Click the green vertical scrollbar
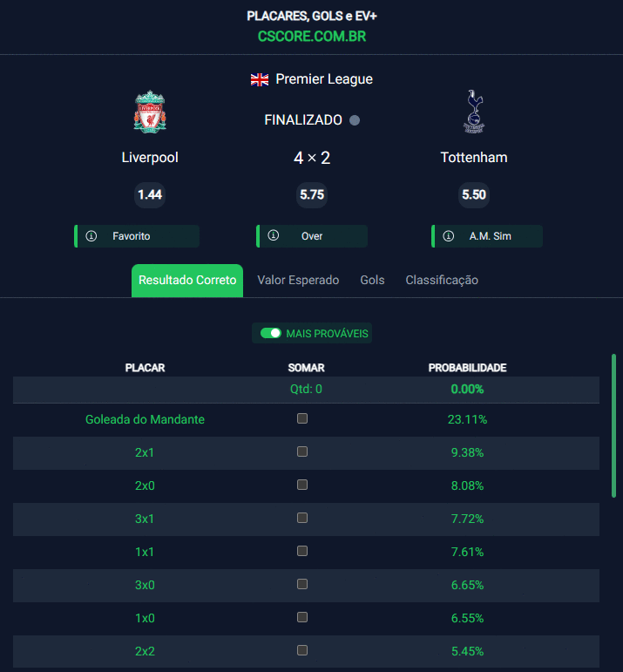 point(614,425)
